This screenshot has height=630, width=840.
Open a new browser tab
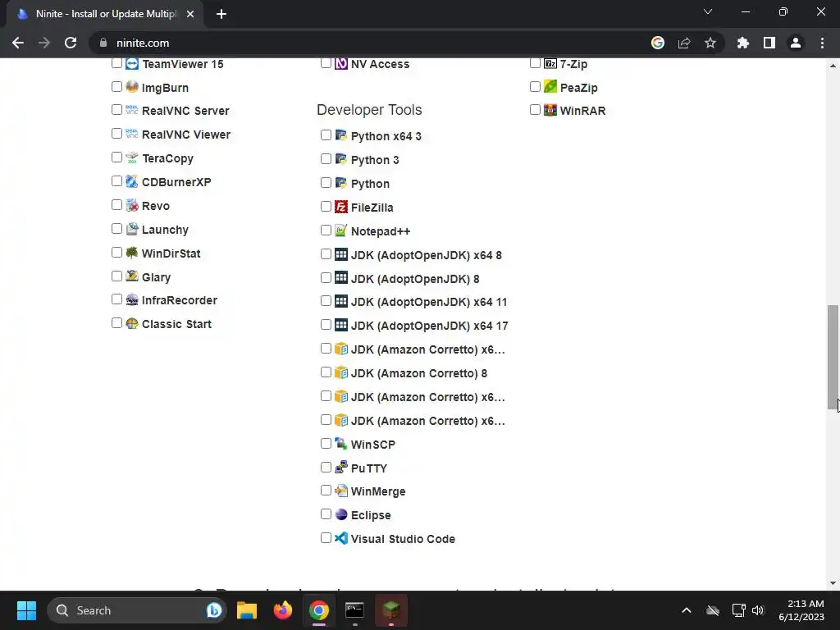[221, 15]
